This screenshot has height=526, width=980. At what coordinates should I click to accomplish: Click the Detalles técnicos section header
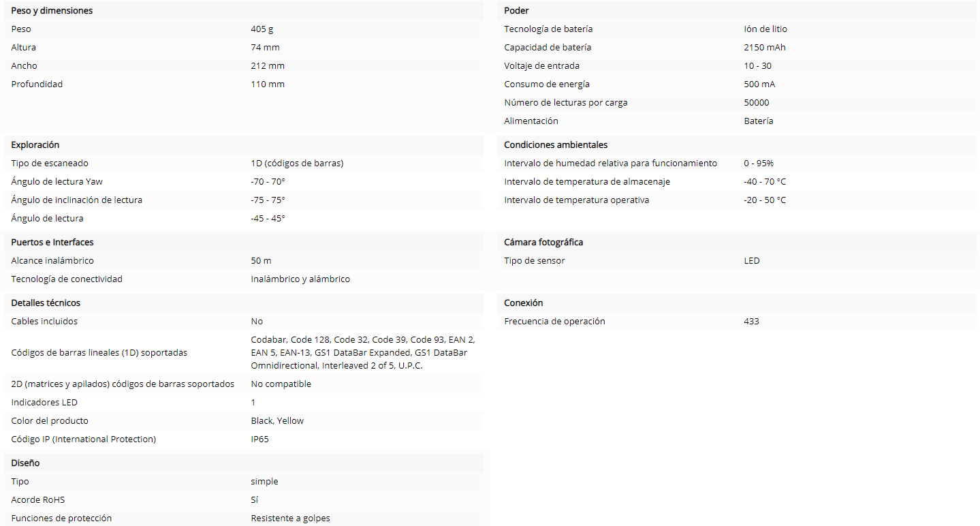pyautogui.click(x=46, y=303)
